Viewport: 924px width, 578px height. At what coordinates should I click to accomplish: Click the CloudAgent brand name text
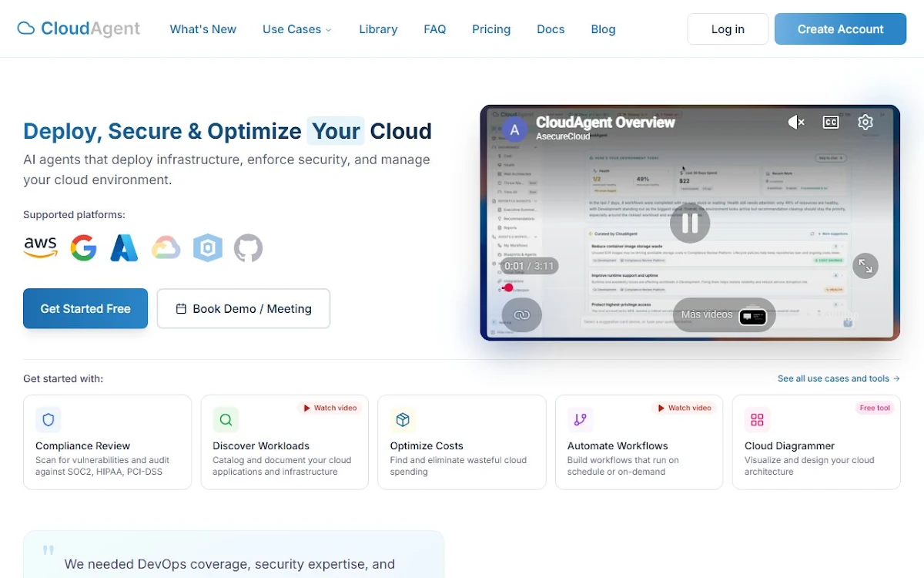tap(90, 29)
